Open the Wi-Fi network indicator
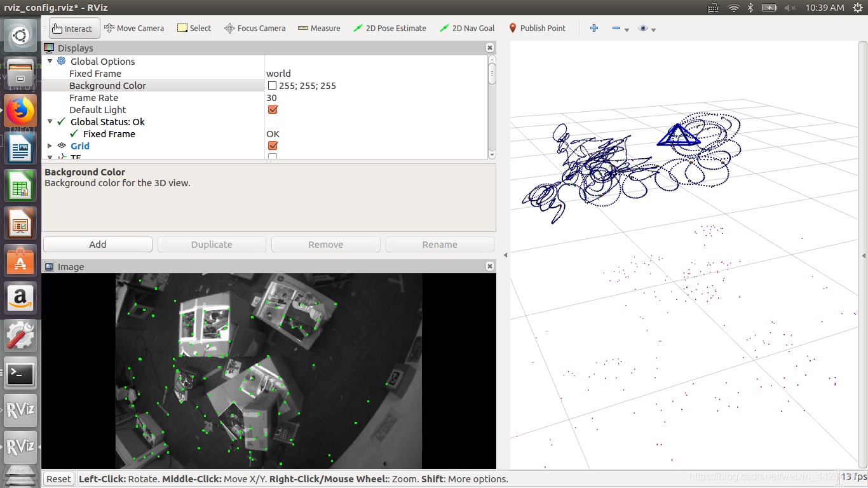 [x=733, y=8]
